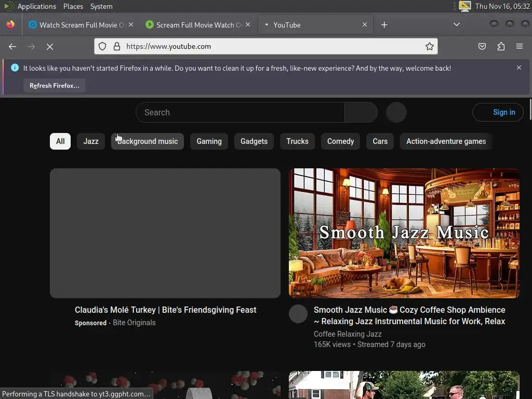Select the Gadgets filter chip
The image size is (532, 399).
tap(254, 141)
